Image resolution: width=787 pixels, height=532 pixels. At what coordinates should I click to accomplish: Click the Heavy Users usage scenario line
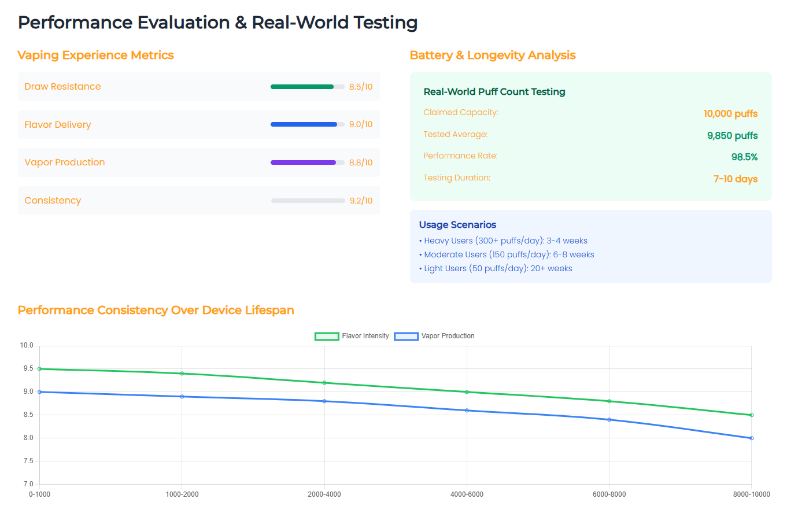503,241
